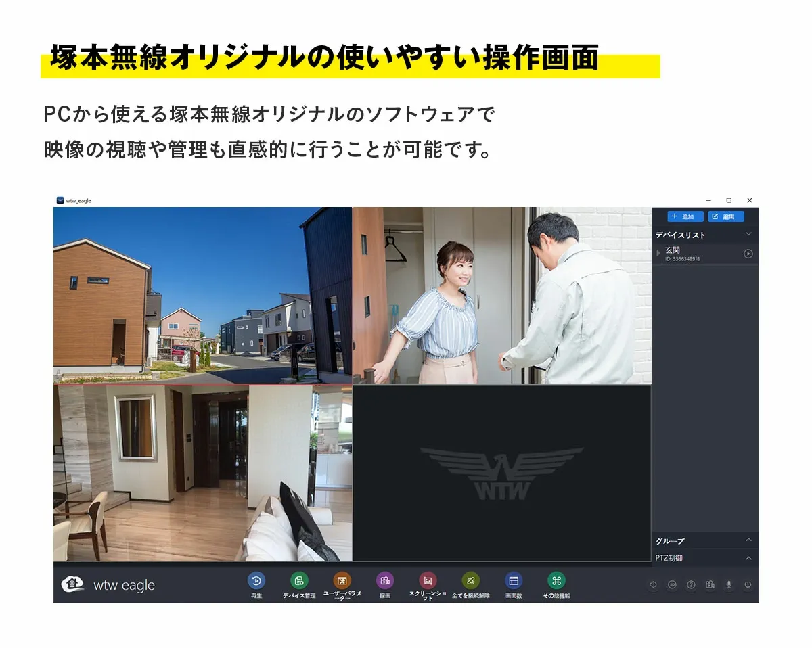812x648 pixels.
Task: Open デバイス管理 (device management)
Action: [300, 579]
